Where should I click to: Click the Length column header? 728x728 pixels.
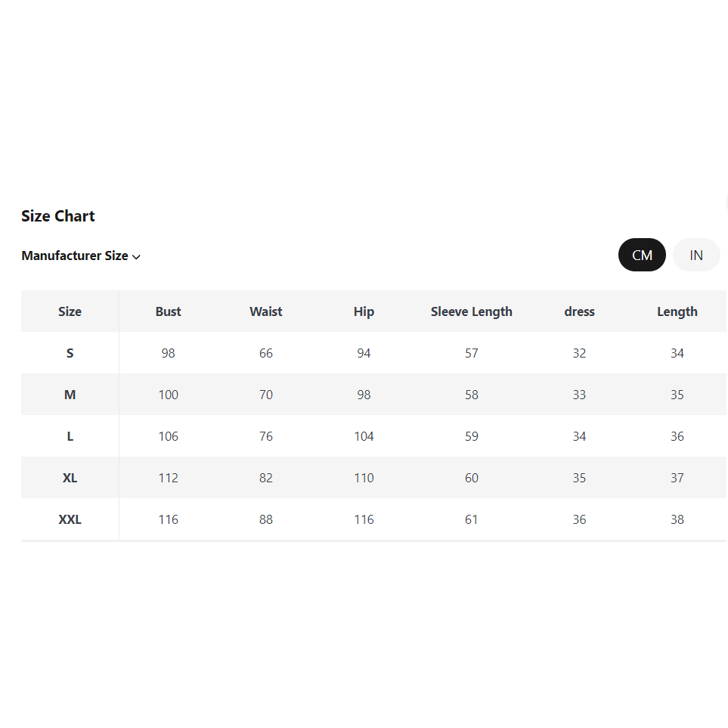[677, 311]
